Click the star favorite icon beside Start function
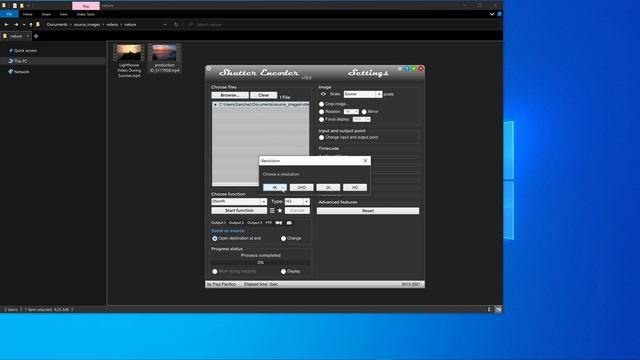The image size is (640, 360). coord(280,211)
